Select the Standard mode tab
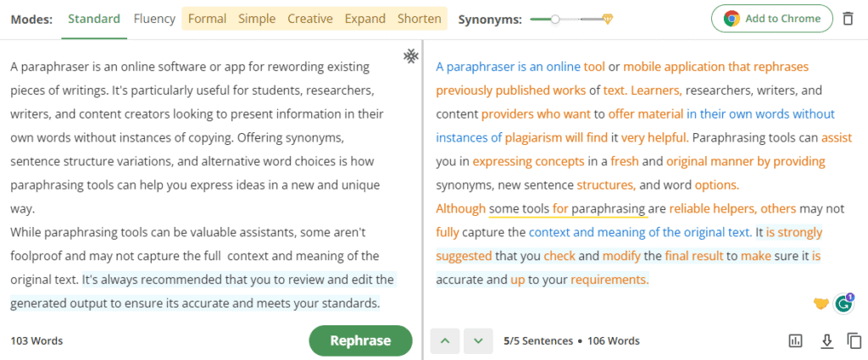Screen dimensions: 868x360 (94, 19)
